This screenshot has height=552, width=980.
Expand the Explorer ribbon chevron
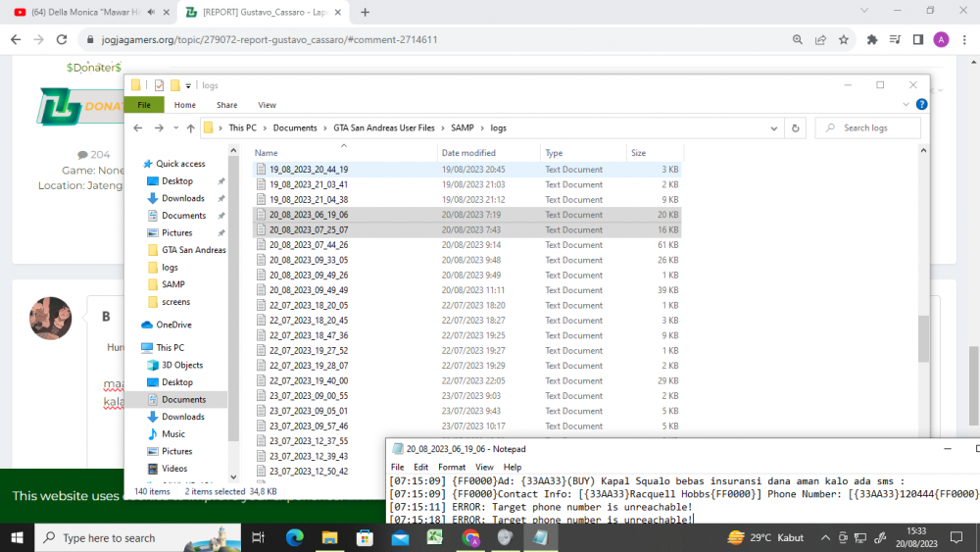(x=906, y=104)
